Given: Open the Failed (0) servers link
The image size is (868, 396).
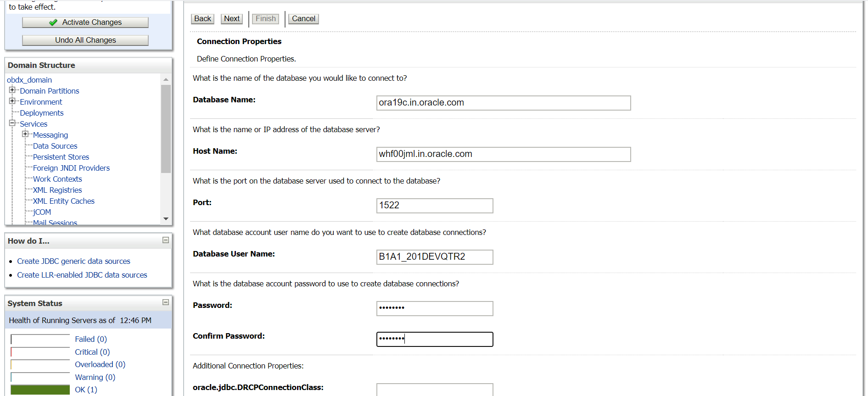Looking at the screenshot, I should pos(91,339).
